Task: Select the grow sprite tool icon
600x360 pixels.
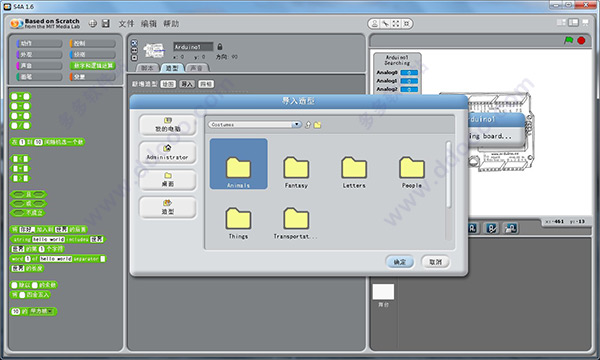Action: (x=396, y=24)
